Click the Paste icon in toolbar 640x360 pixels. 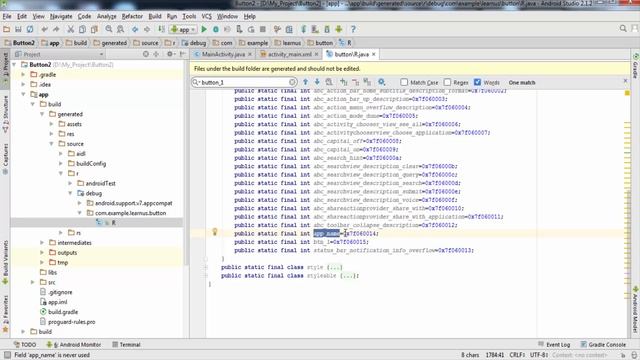(94, 29)
